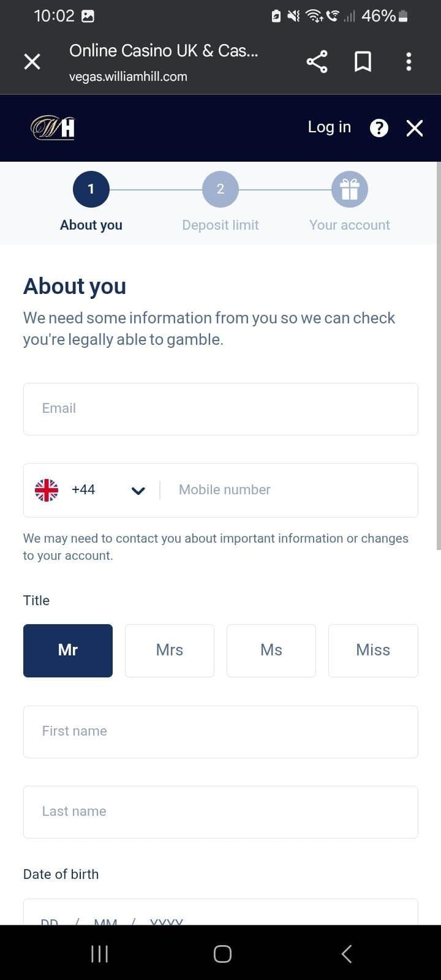The image size is (441, 980).
Task: Select the Ms title option
Action: 271,650
